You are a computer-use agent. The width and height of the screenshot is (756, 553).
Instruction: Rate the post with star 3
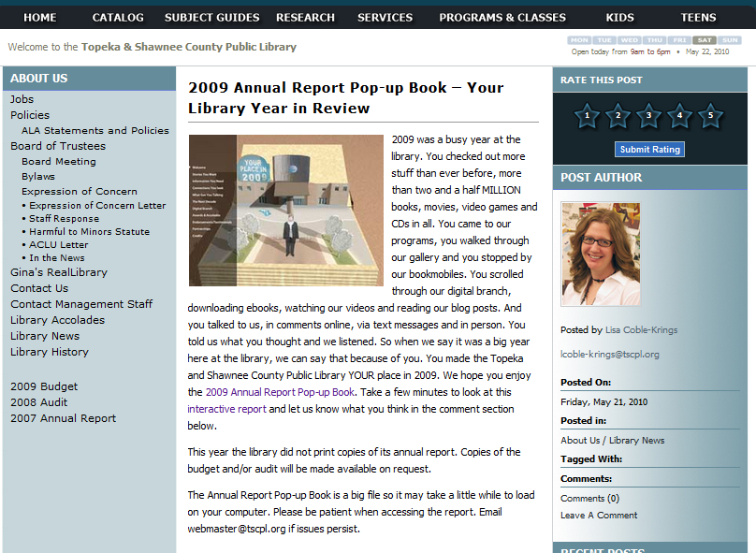coord(648,116)
